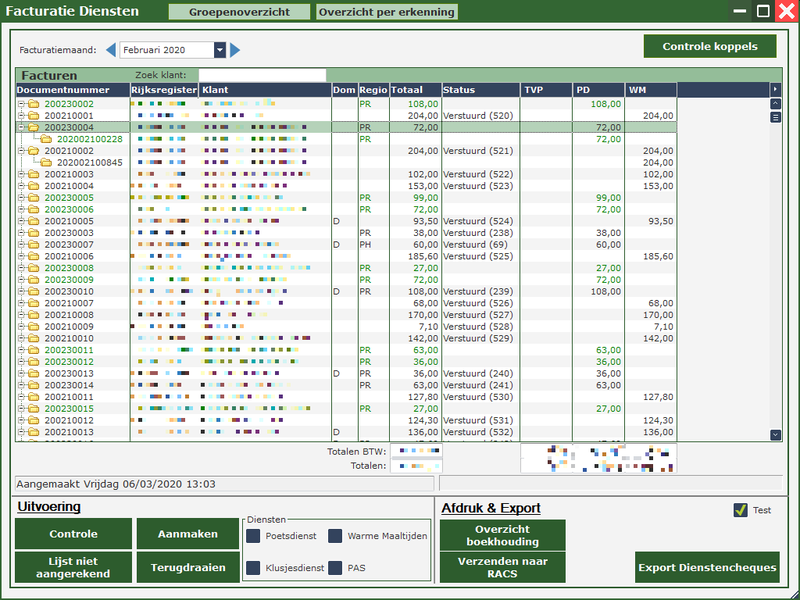Click the scrollbar thumb grip in the invoice list

point(775,115)
